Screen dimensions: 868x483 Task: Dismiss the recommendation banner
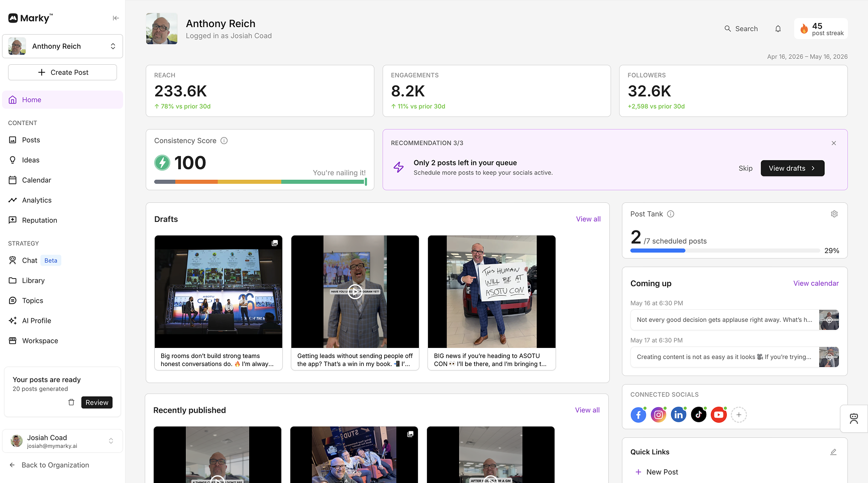coord(833,143)
